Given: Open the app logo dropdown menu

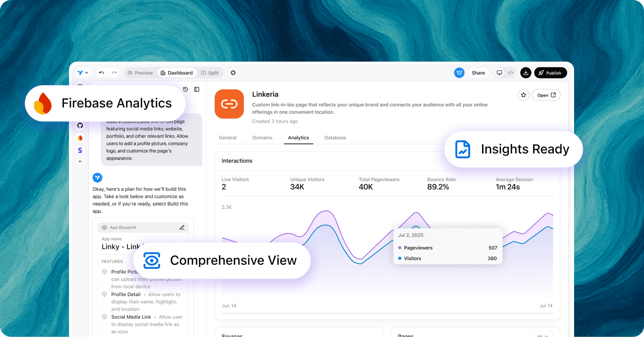Looking at the screenshot, I should [x=83, y=73].
